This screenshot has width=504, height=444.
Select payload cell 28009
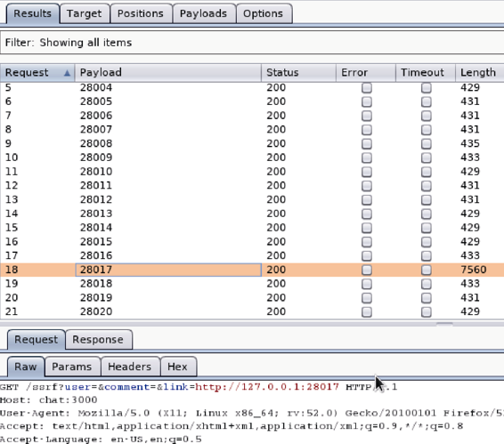pyautogui.click(x=168, y=157)
